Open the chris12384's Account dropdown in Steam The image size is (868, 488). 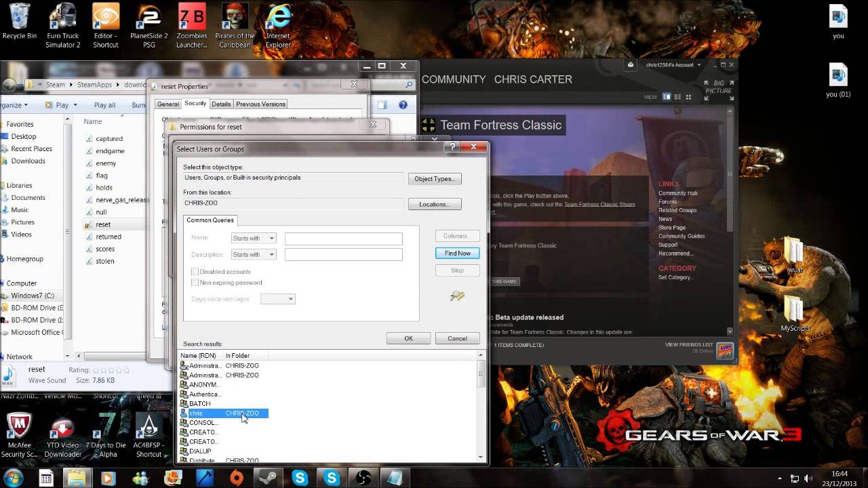(673, 65)
